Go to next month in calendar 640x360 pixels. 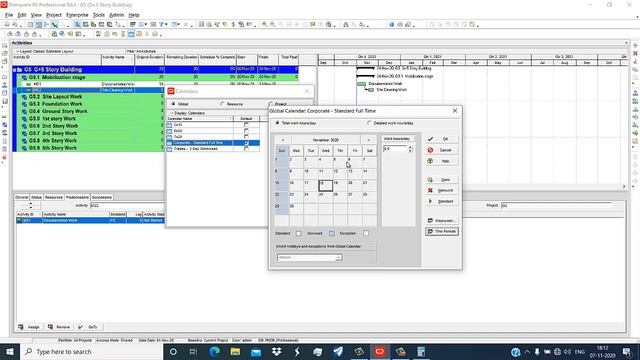(x=369, y=140)
